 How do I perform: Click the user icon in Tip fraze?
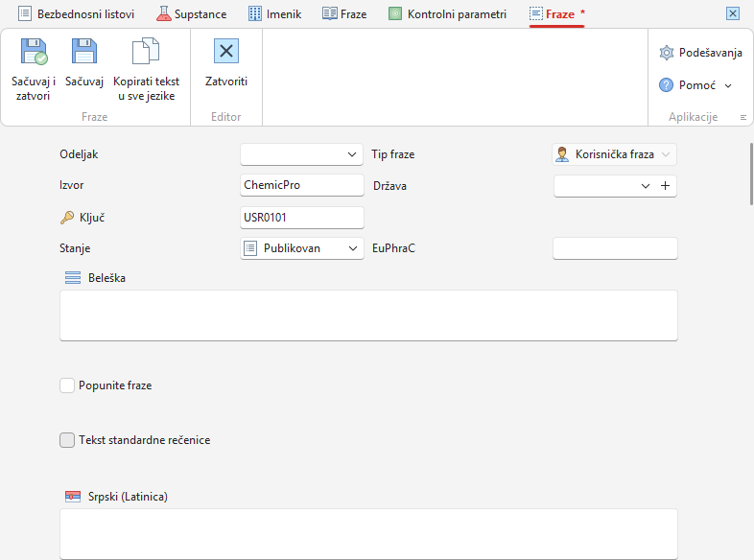click(561, 154)
